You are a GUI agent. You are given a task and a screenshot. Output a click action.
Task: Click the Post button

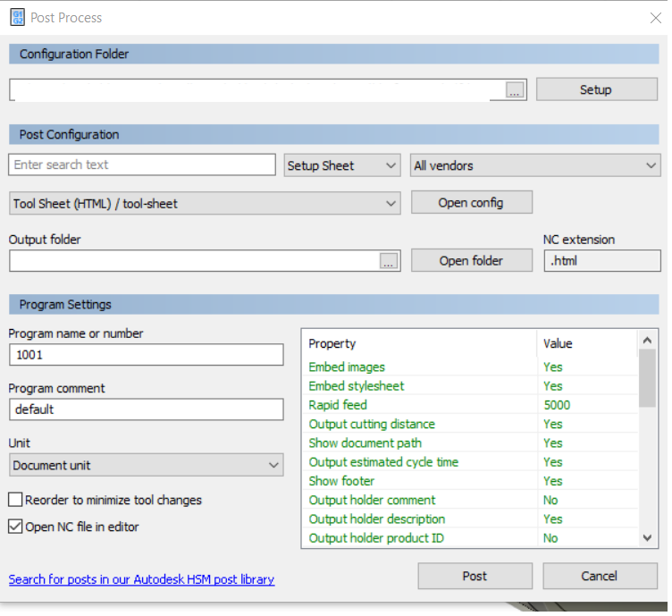click(x=475, y=576)
